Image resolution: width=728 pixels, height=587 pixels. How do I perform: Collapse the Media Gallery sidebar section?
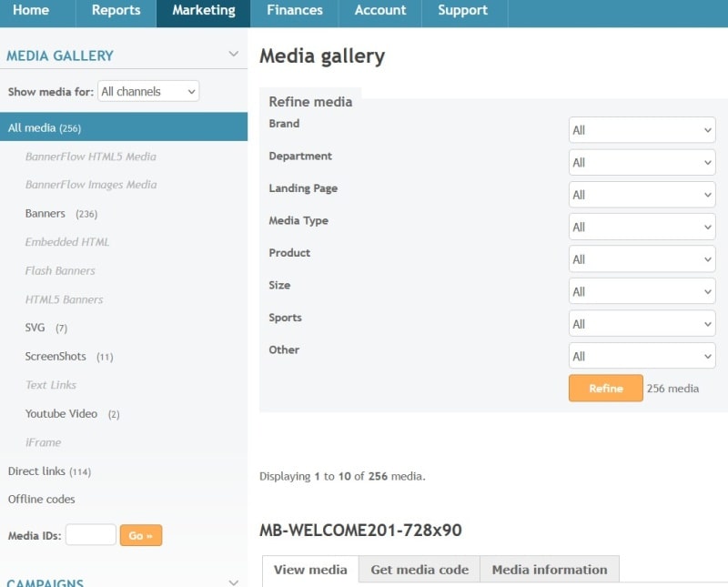(234, 55)
